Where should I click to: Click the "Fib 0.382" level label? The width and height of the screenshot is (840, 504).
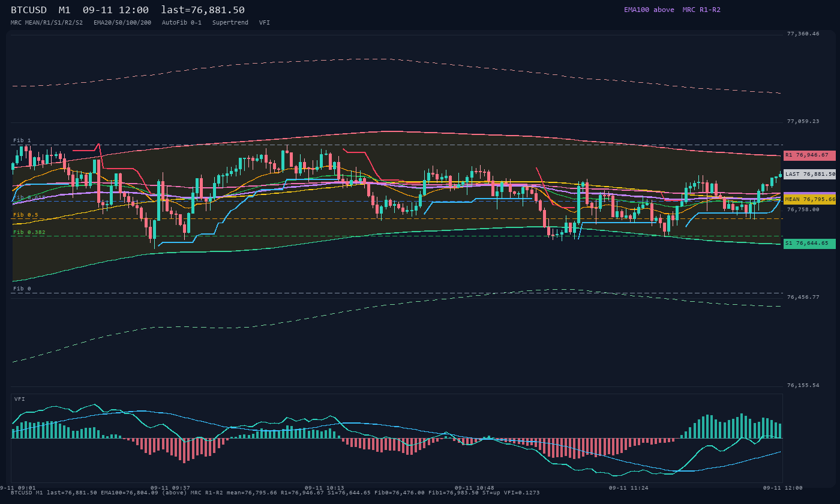(29, 232)
